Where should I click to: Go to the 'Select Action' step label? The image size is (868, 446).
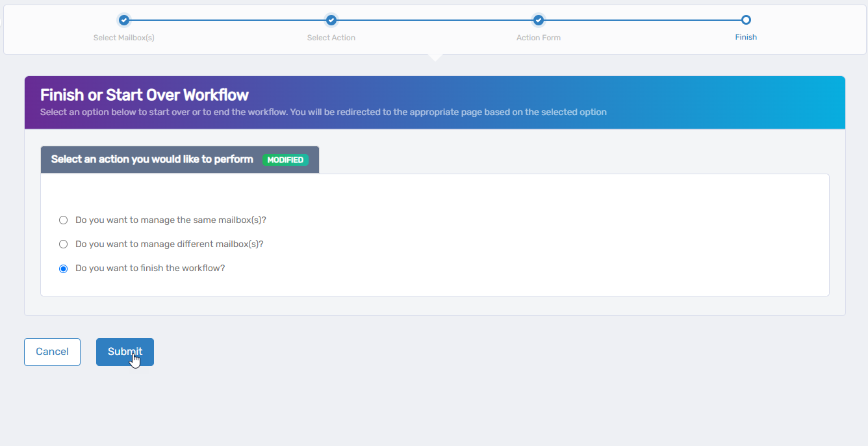(331, 38)
